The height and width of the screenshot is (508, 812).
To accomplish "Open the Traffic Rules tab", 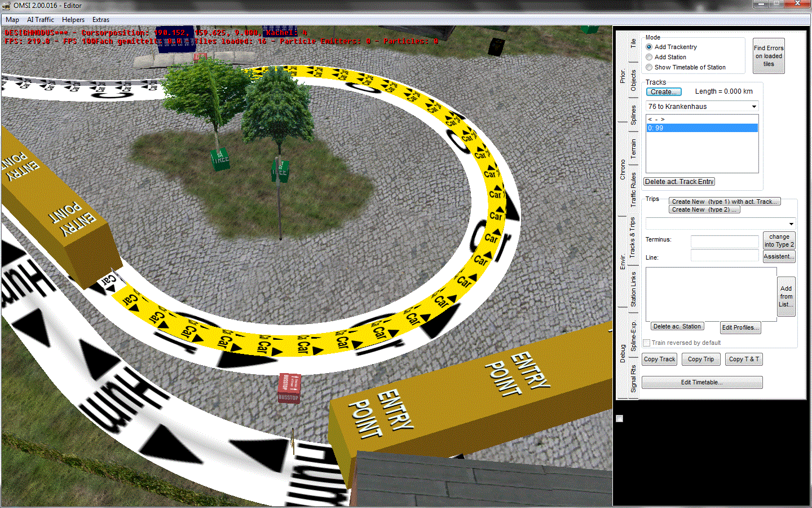I will point(633,189).
